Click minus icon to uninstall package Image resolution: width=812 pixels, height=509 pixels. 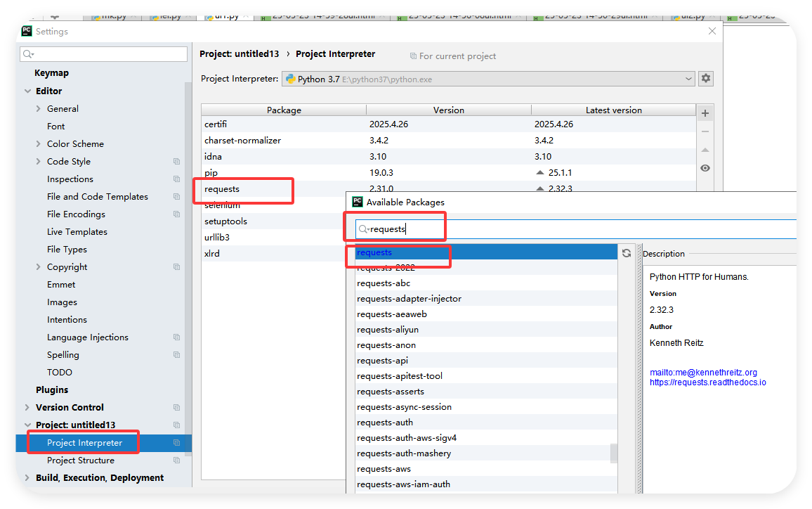pyautogui.click(x=705, y=131)
